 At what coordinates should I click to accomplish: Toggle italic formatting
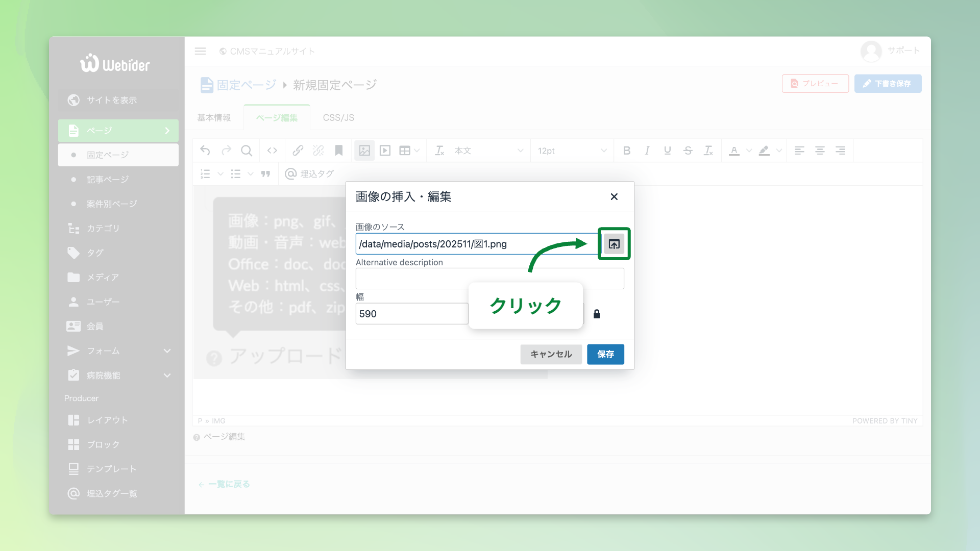tap(647, 151)
